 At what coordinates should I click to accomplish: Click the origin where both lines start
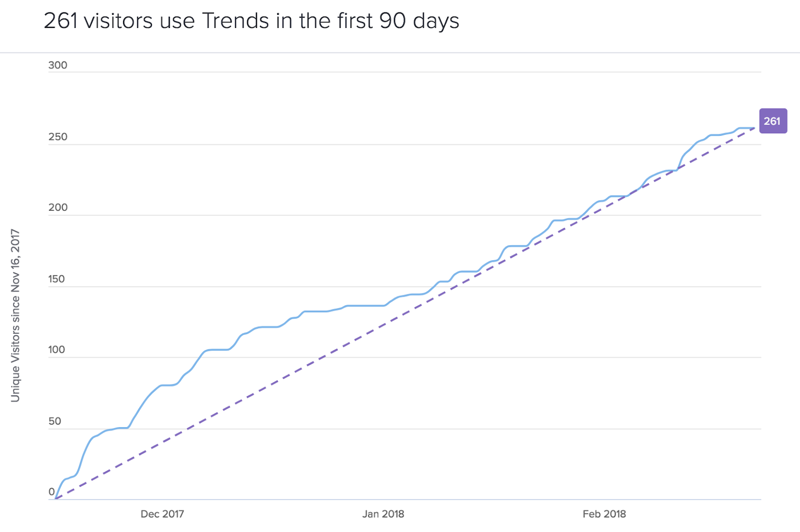pos(55,499)
